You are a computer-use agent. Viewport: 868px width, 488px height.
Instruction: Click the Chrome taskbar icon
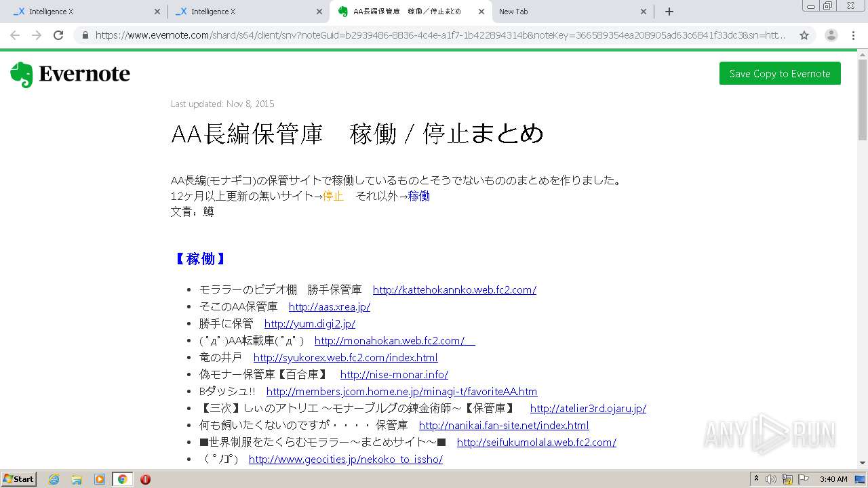122,479
